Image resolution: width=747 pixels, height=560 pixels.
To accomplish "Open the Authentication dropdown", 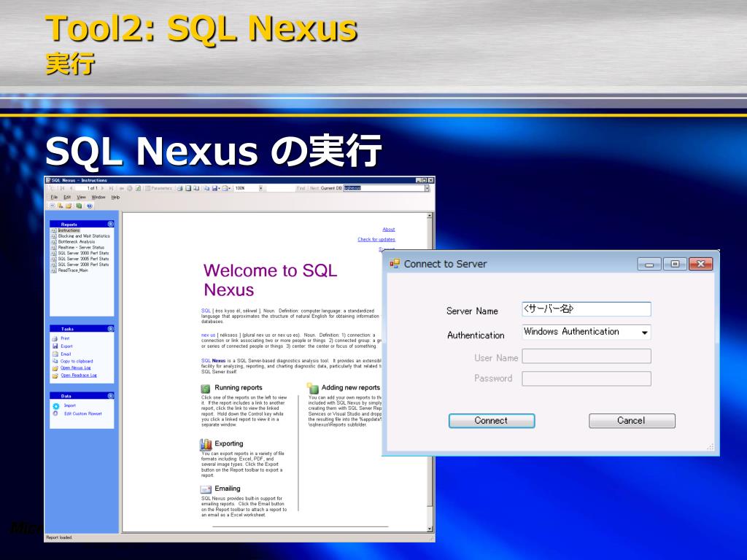I will point(646,332).
